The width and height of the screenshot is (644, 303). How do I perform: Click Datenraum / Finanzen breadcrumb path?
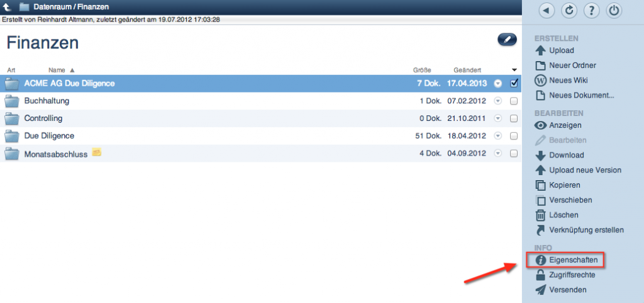click(x=68, y=7)
